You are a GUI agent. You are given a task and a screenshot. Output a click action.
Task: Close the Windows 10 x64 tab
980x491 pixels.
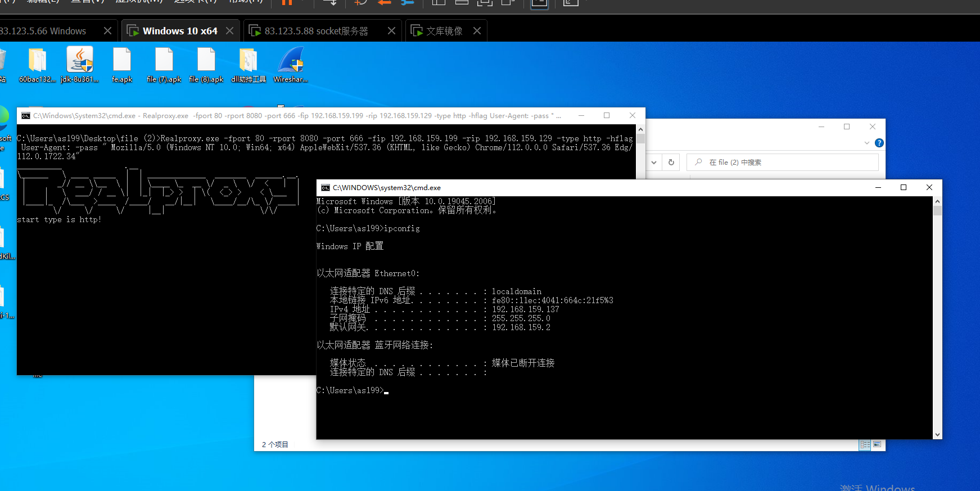[229, 31]
